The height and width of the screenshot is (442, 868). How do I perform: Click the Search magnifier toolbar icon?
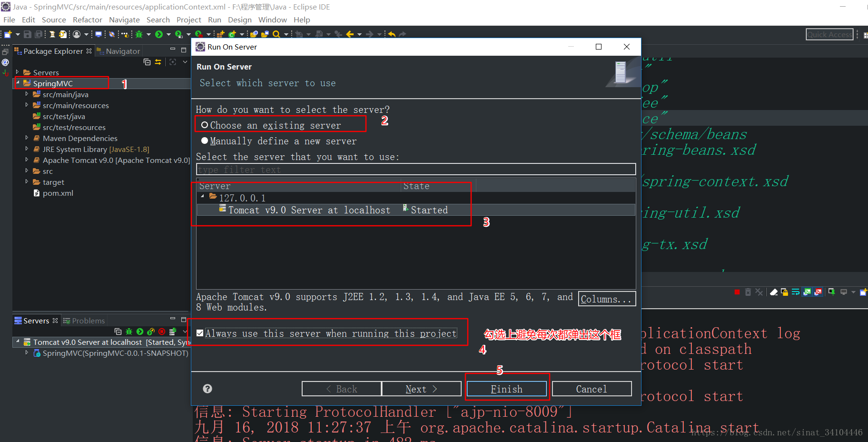click(276, 34)
